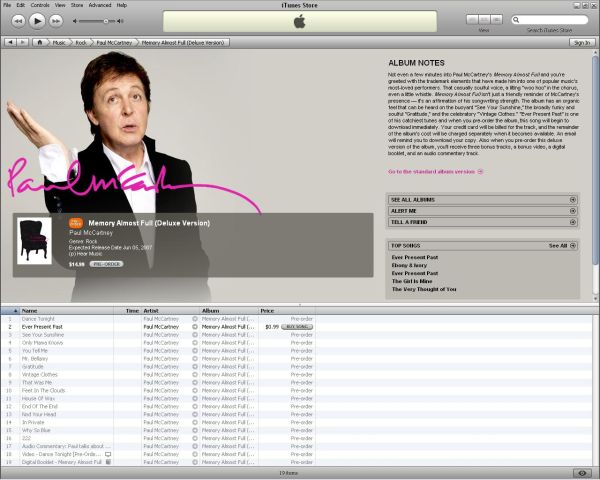Click artist arrow on Ever Present Past row
600x480 pixels.
pos(195,327)
